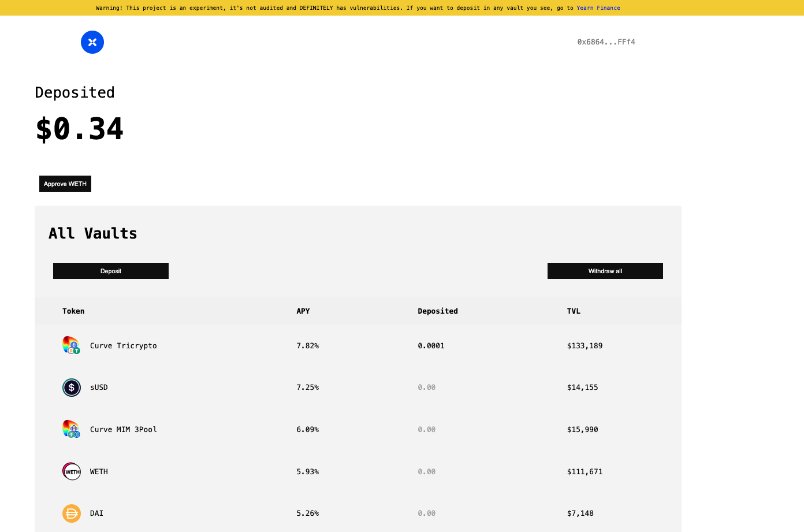Screen dimensions: 804x532
Task: Click the sUSD token icon
Action: (72, 388)
